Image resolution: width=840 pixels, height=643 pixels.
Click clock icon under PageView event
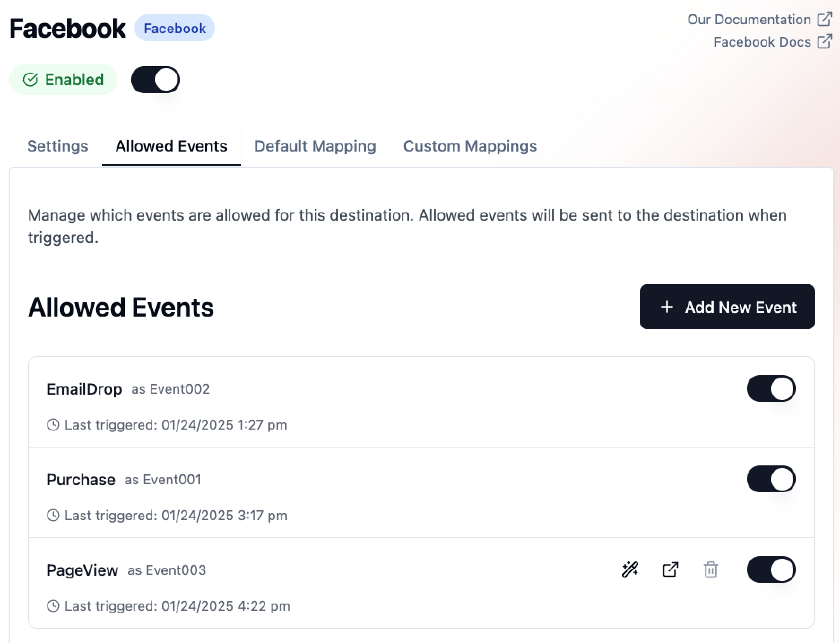53,606
